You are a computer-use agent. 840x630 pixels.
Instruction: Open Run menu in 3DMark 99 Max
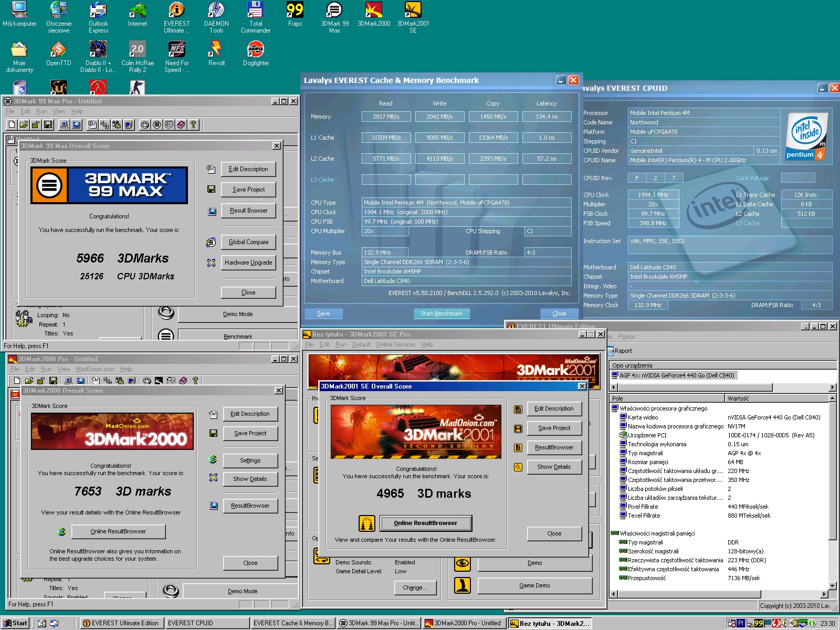[x=41, y=111]
